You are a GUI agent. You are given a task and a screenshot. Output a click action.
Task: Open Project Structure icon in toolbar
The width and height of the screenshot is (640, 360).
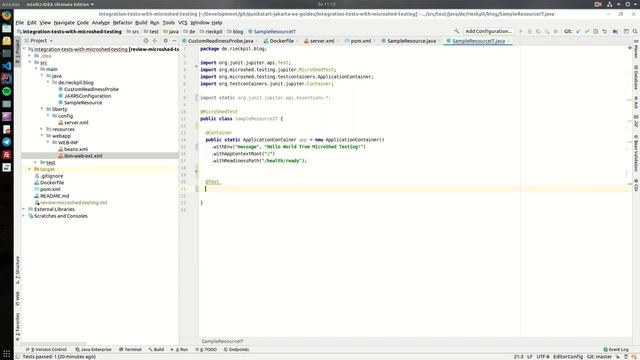tap(615, 31)
